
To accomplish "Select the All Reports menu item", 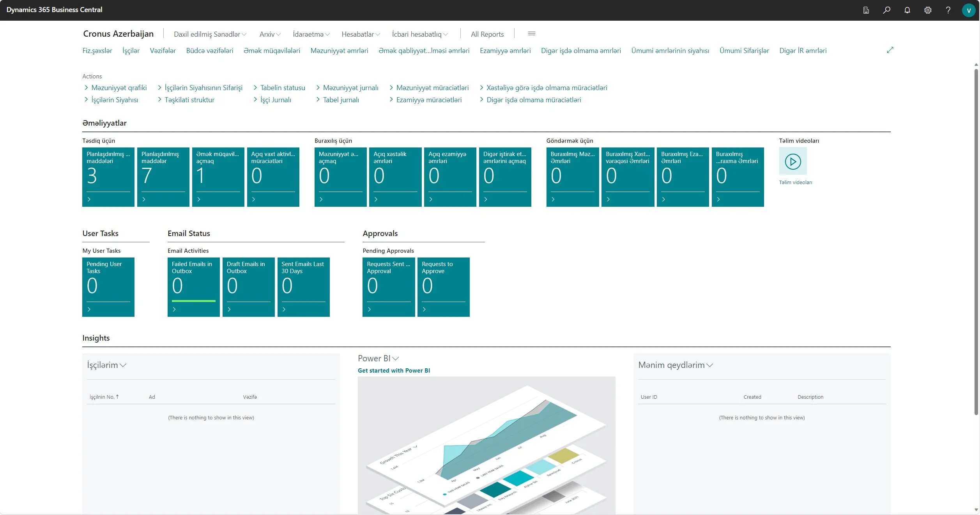I will 487,34.
